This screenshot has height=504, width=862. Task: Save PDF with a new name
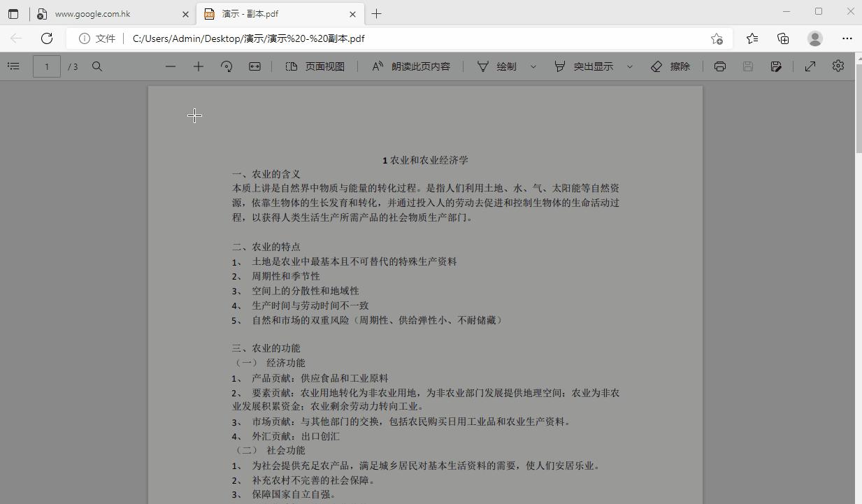776,66
